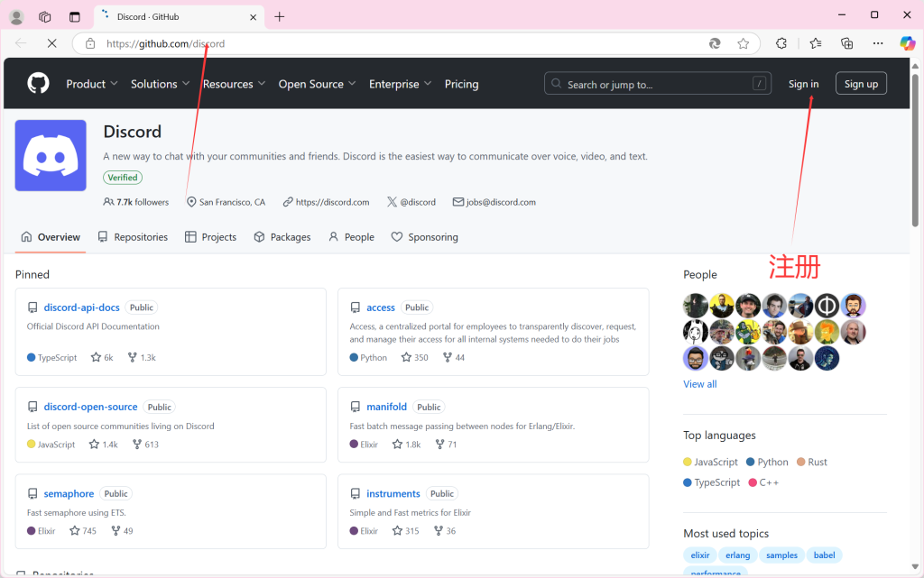Open the access repository link
The width and height of the screenshot is (924, 578).
(x=381, y=307)
